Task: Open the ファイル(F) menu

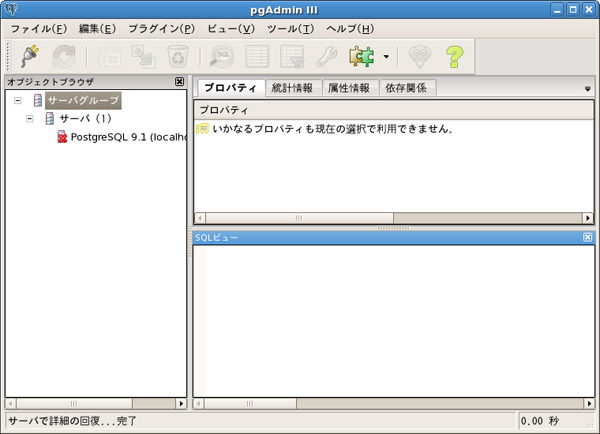Action: tap(39, 29)
